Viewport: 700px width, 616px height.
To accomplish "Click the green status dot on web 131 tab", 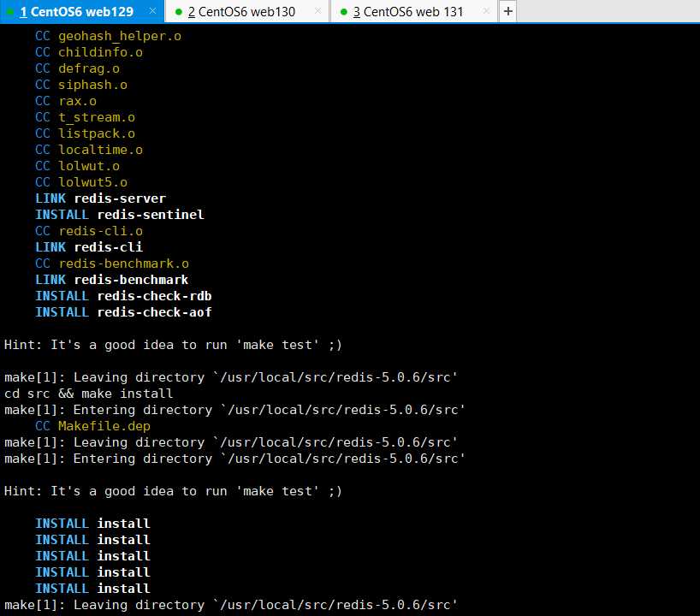I will point(344,12).
